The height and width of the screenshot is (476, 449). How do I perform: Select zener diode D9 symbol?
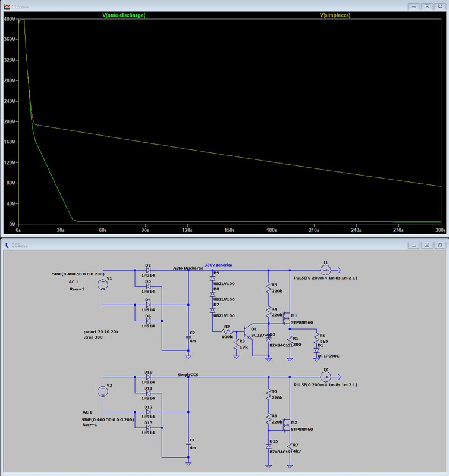(x=213, y=278)
